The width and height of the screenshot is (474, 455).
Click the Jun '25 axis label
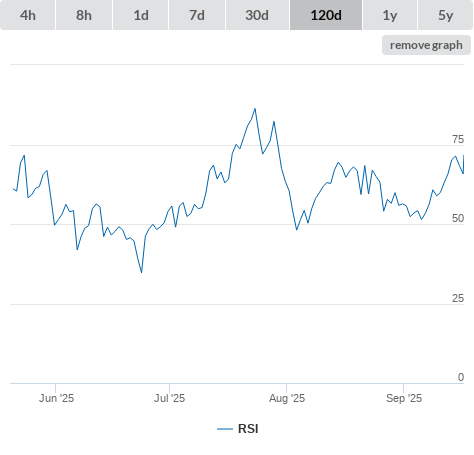tap(56, 398)
